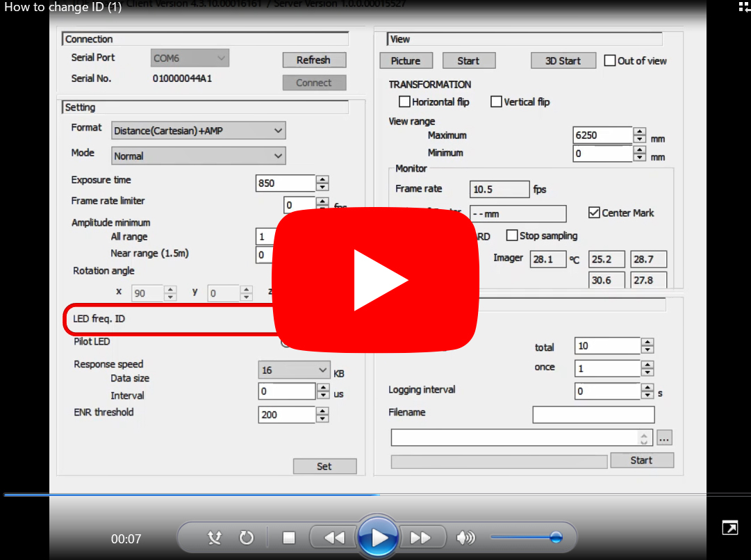The width and height of the screenshot is (751, 560).
Task: Open the pop-out icon at bottom right
Action: pos(730,528)
